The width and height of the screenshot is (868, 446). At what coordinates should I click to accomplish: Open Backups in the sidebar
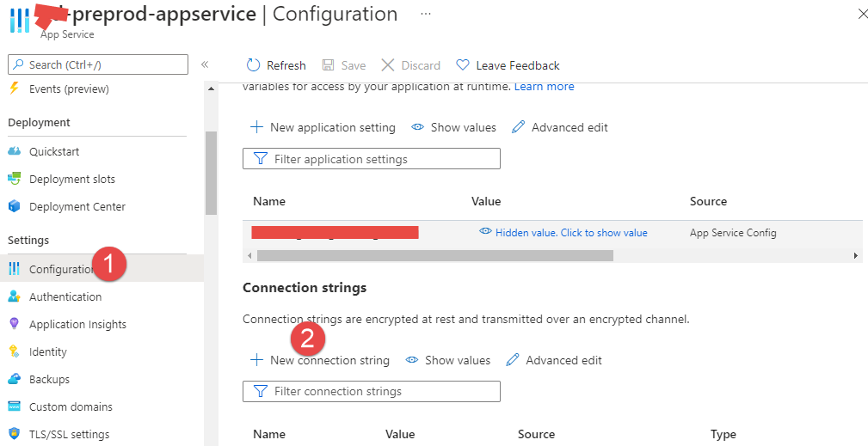pyautogui.click(x=49, y=379)
